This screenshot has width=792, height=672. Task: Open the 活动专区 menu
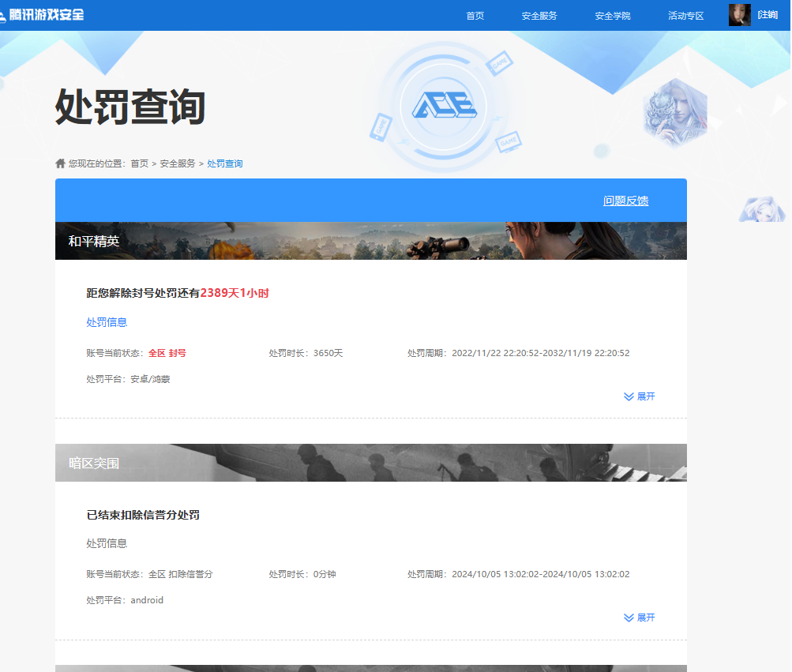[685, 16]
